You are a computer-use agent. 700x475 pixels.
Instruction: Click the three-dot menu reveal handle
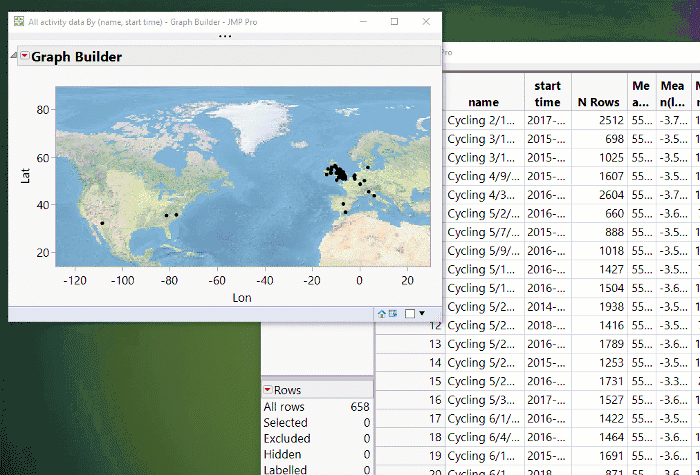pyautogui.click(x=224, y=38)
